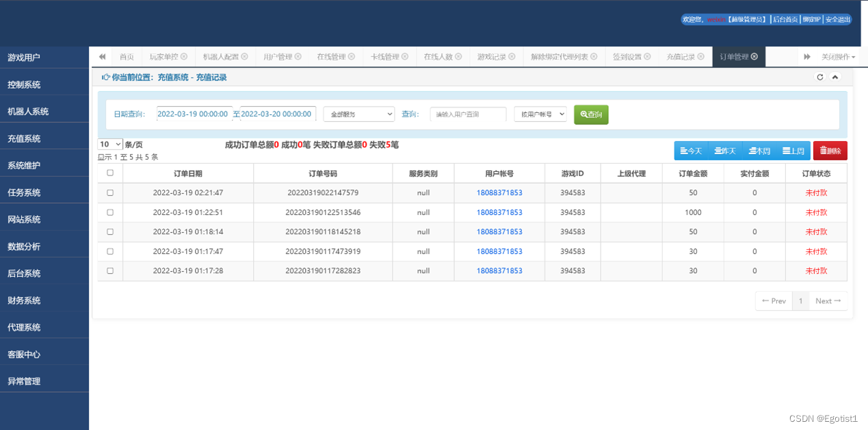Check the row for order 20220319022147579
This screenshot has width=868, height=430.
[110, 193]
